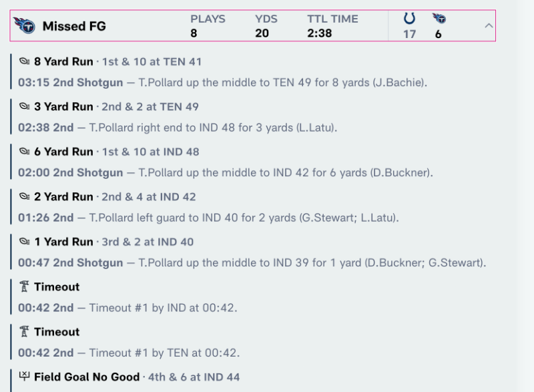Click goalpost icon beside Field Goal No Good

pyautogui.click(x=25, y=377)
